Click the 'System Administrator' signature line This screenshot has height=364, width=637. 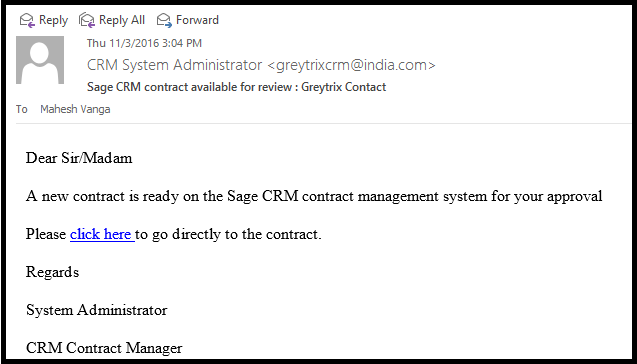point(97,310)
